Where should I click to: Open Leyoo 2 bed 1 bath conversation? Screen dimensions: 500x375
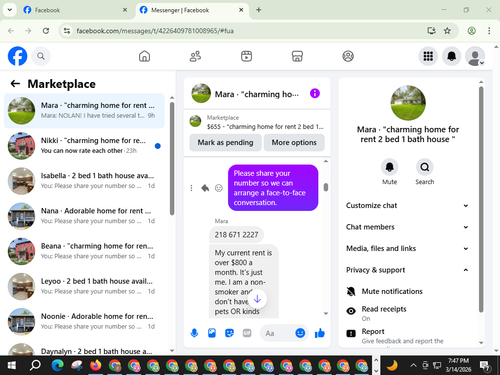(x=84, y=286)
